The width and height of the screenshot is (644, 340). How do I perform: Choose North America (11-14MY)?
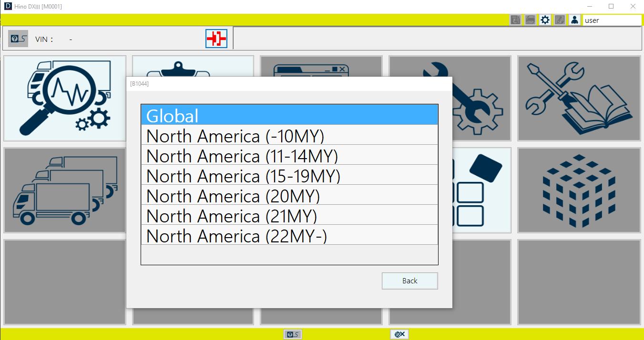(x=289, y=155)
